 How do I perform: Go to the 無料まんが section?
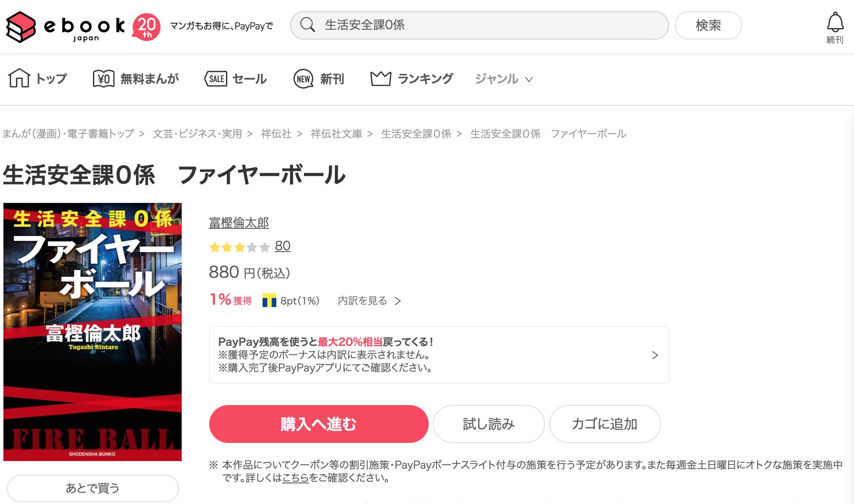pyautogui.click(x=149, y=79)
